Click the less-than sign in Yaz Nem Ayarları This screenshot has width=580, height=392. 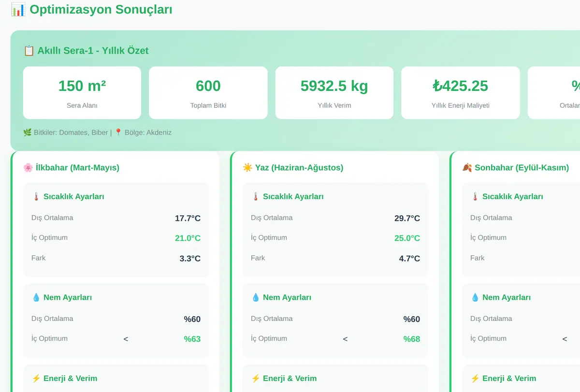pos(345,339)
